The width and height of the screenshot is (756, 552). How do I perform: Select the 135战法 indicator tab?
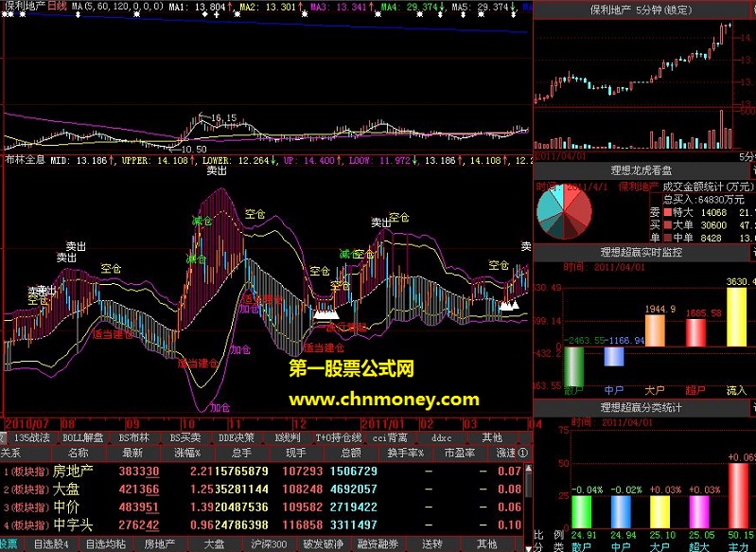[32, 437]
